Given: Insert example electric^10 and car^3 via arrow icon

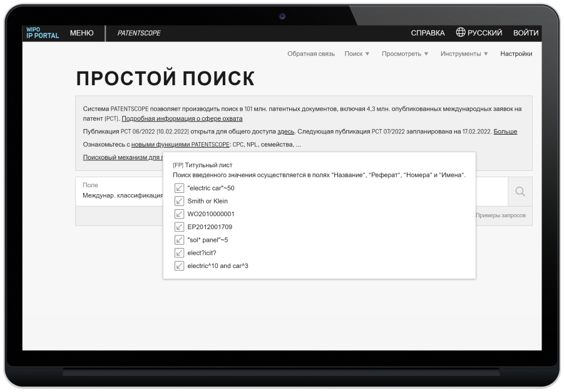Looking at the screenshot, I should (x=179, y=266).
